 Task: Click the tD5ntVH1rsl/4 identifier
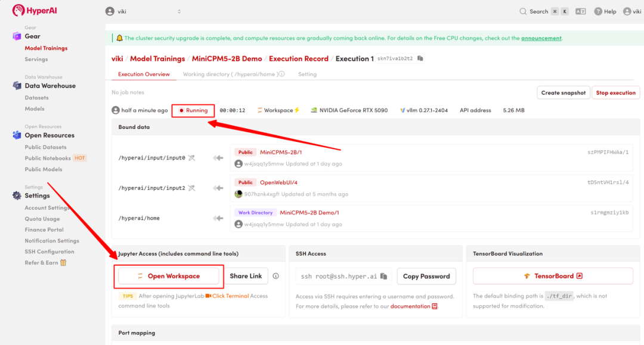point(608,182)
